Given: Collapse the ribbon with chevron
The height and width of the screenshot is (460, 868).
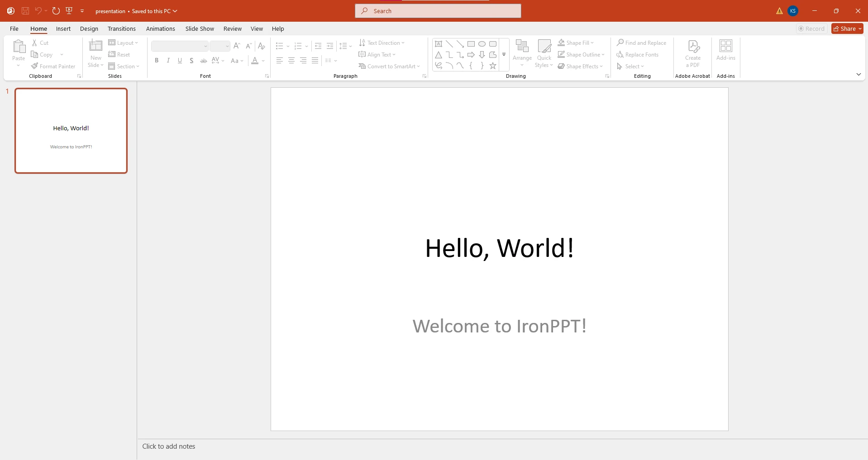Looking at the screenshot, I should pos(858,75).
